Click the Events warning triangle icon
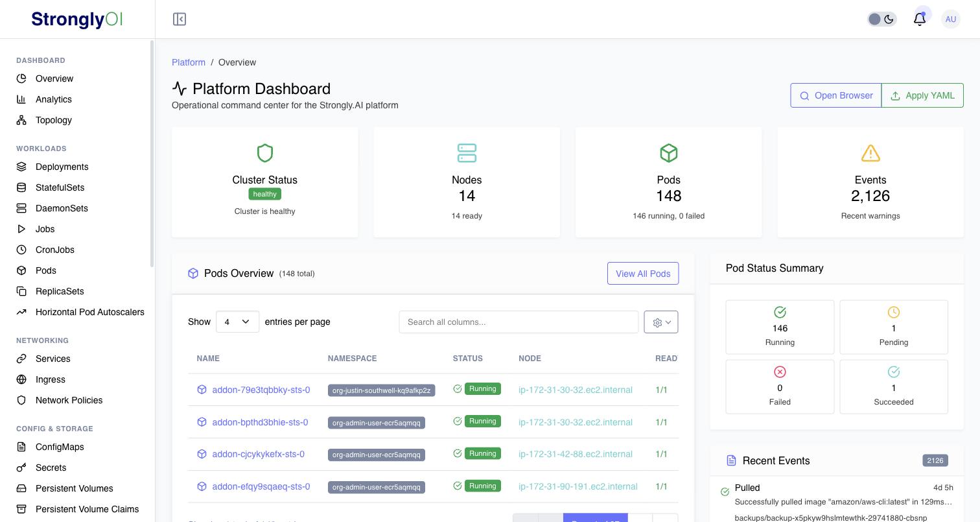980x522 pixels. pos(870,153)
